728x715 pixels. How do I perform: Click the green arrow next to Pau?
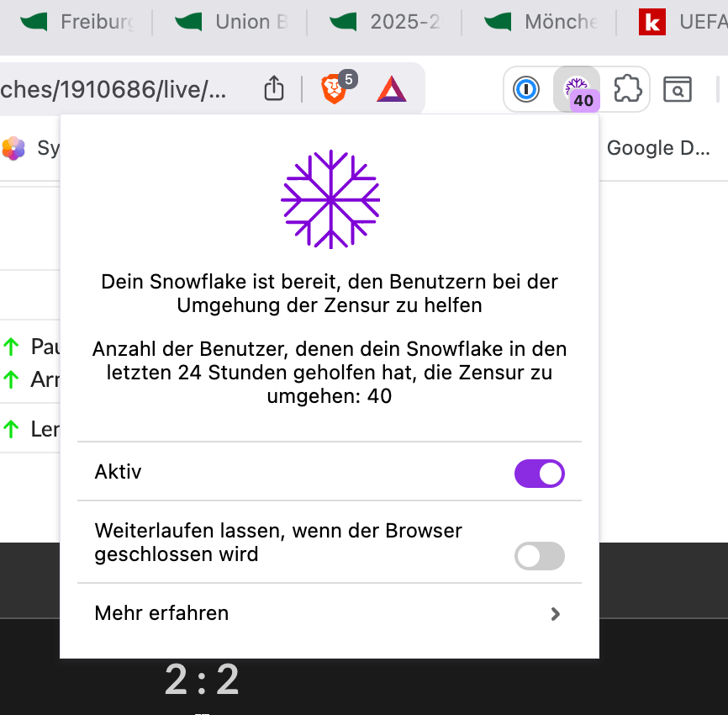11,346
